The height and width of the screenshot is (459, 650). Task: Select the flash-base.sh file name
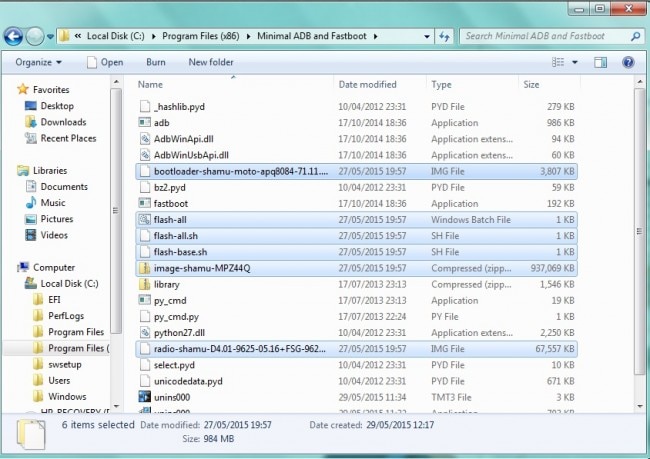coord(180,252)
